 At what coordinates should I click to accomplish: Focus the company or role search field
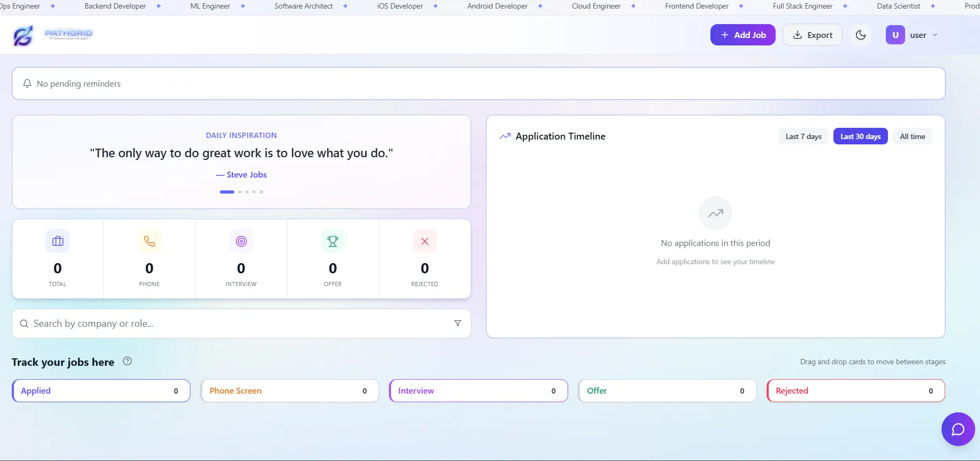pos(241,324)
